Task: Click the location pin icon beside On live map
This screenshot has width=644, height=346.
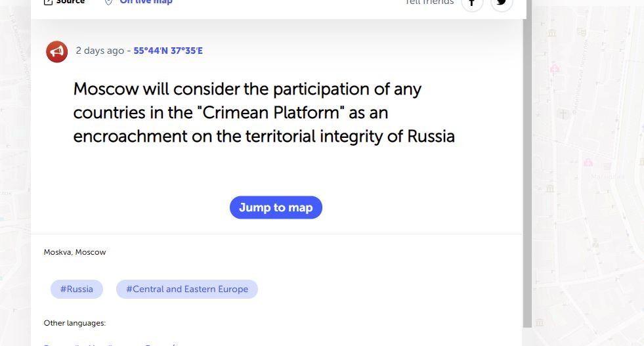Action: (x=109, y=2)
